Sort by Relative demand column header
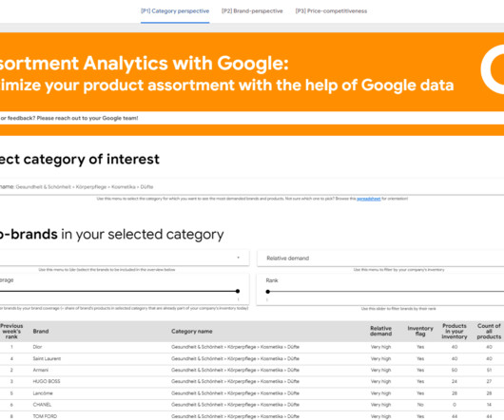The image size is (504, 420). click(381, 331)
